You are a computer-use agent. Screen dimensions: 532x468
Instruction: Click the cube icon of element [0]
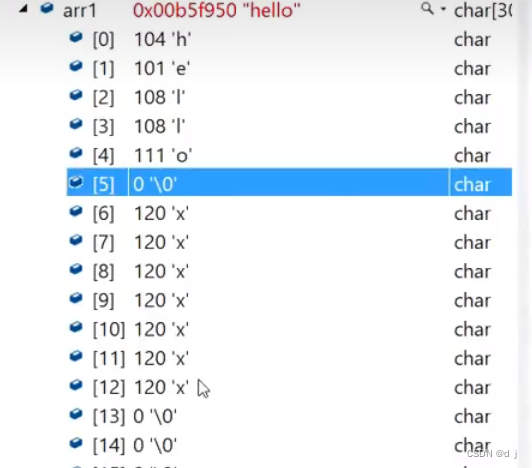[76, 37]
